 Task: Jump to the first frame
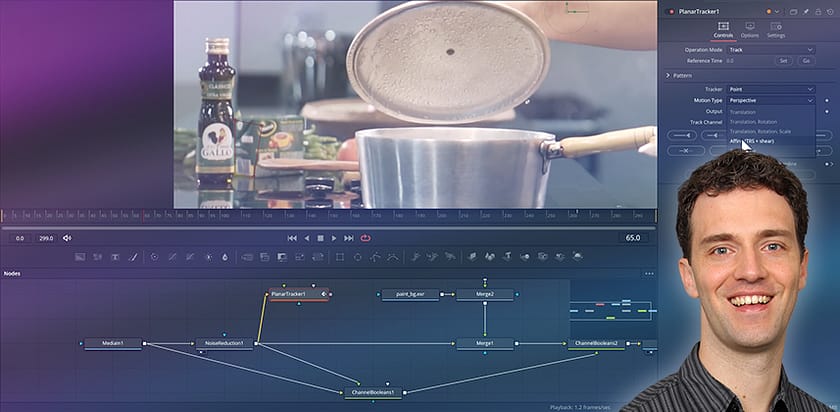292,238
